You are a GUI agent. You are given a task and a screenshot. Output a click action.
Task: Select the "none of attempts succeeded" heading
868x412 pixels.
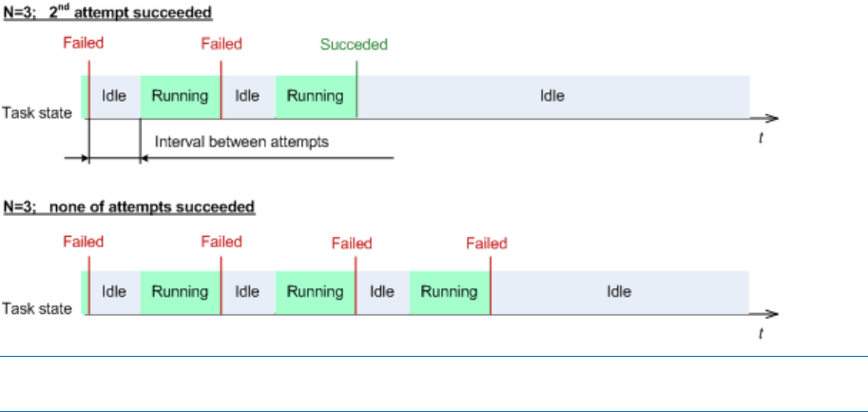tap(128, 206)
